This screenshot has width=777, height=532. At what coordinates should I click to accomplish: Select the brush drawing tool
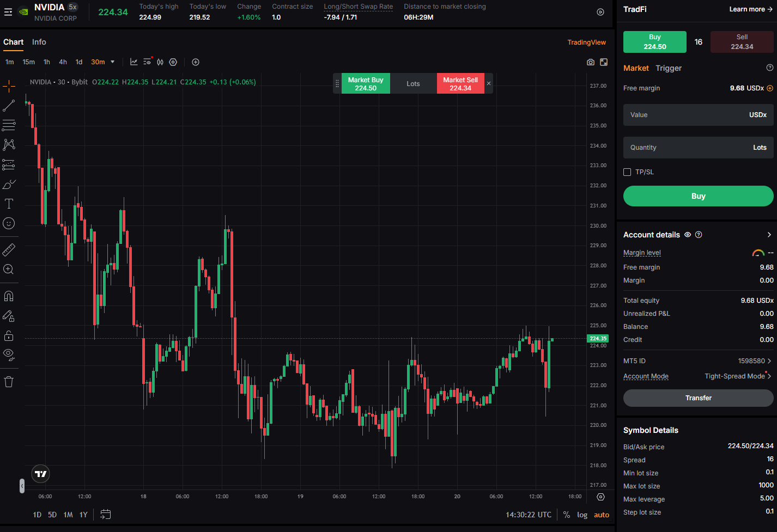(9, 184)
